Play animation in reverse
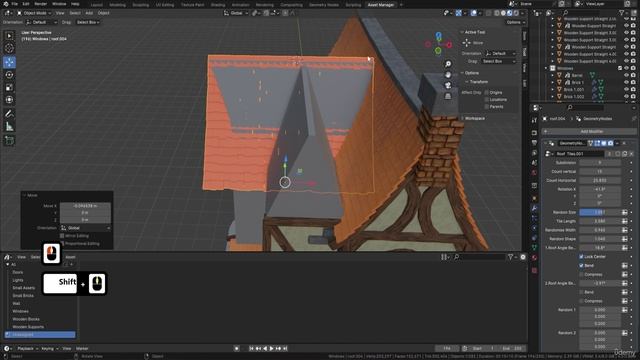 pyautogui.click(x=265, y=349)
